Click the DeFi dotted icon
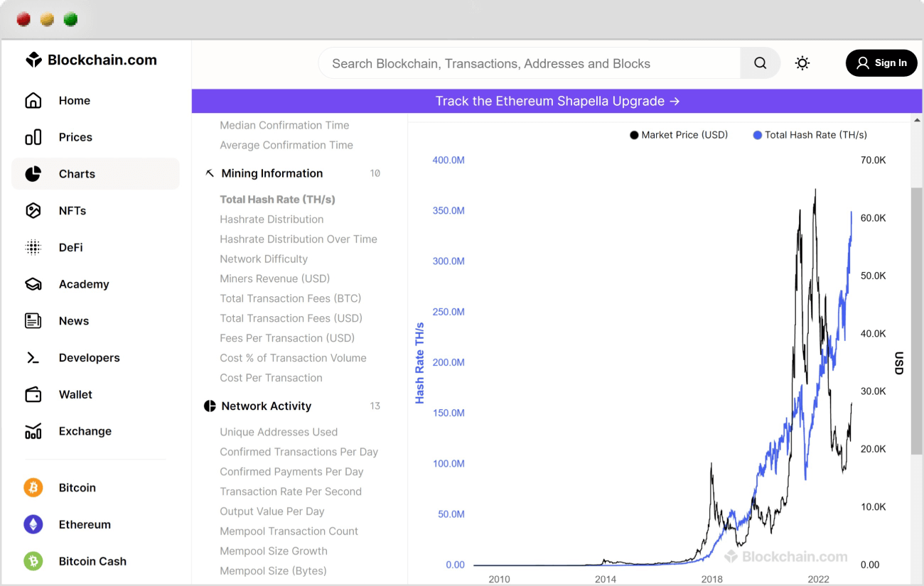The height and width of the screenshot is (586, 924). tap(33, 247)
